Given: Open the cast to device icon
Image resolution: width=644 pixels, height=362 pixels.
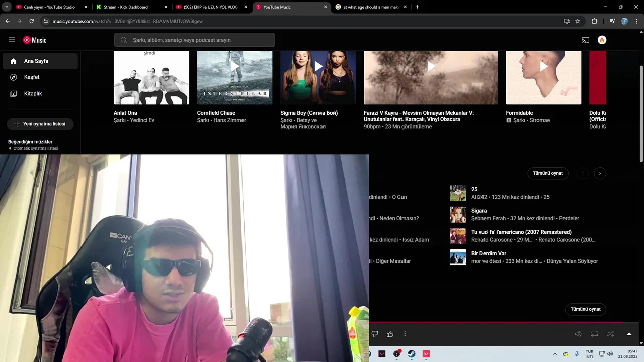Looking at the screenshot, I should click(x=586, y=40).
